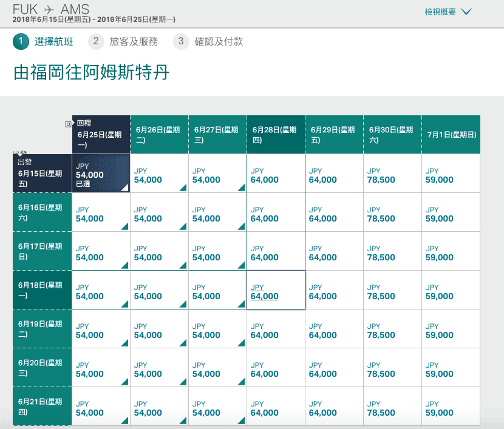
Task: Select return column header 6月25日(星期一)
Action: 101,135
